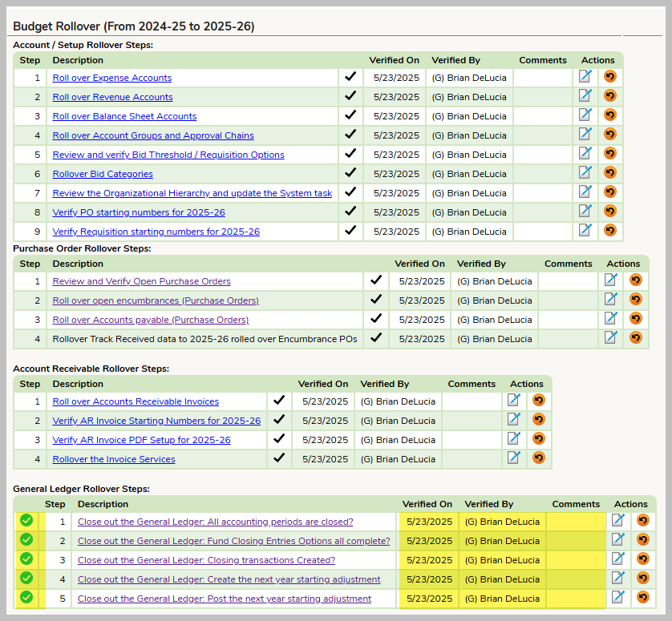Image resolution: width=672 pixels, height=621 pixels.
Task: Click undo icon for Roll over Expense Accounts
Action: click(610, 77)
